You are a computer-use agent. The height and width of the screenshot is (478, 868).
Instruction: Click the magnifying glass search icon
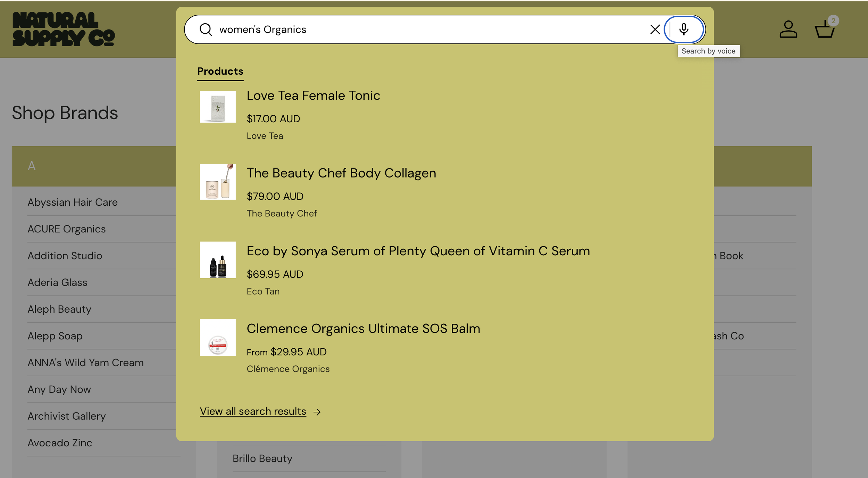[x=206, y=30]
